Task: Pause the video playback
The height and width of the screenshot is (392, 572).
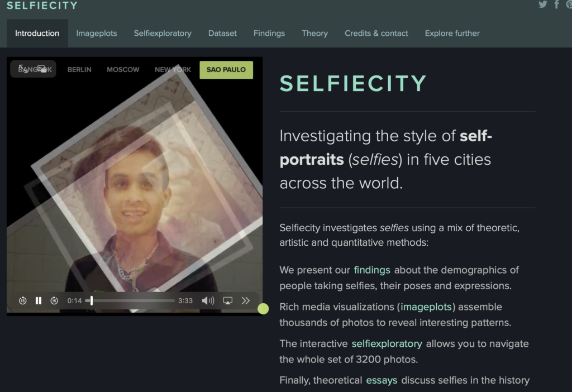Action: pyautogui.click(x=39, y=300)
